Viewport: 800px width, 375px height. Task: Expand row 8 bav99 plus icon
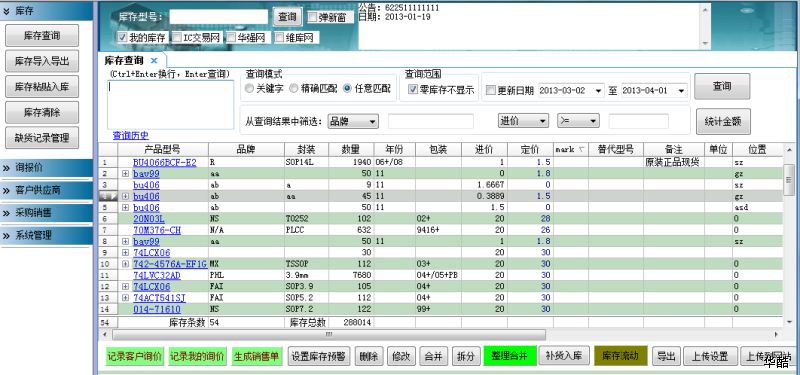click(x=126, y=241)
